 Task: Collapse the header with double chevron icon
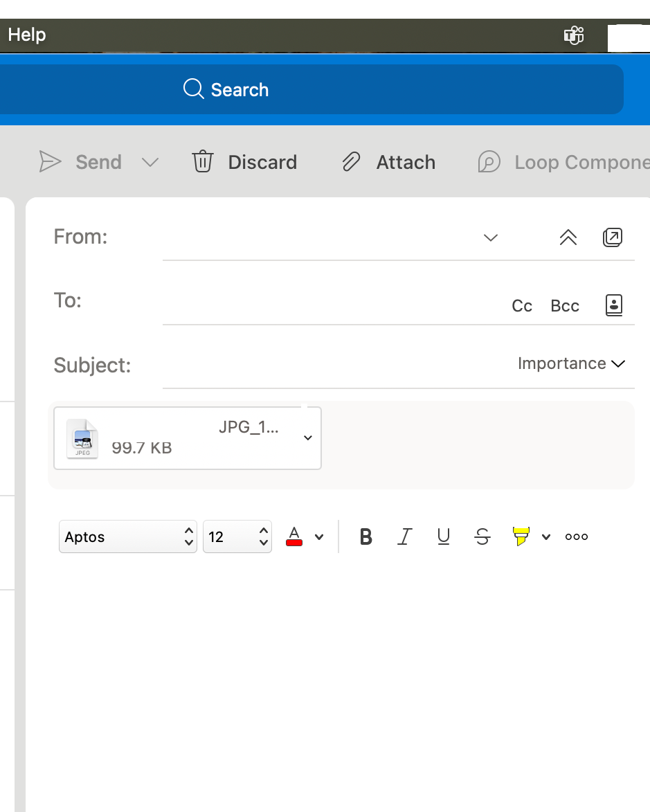point(568,237)
